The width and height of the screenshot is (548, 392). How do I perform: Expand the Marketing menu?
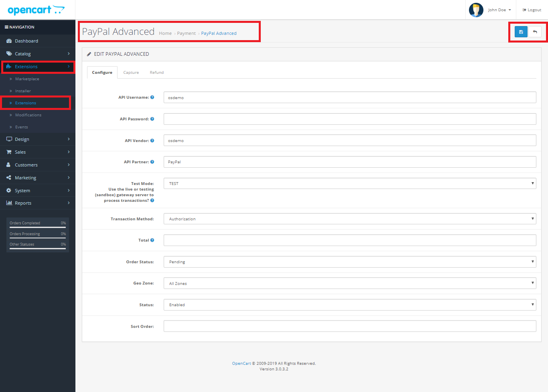[x=38, y=178]
